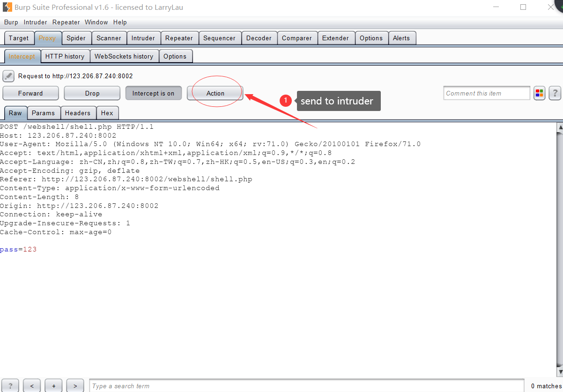Click the Upgrade-Insecure-Requests: 1 line
Viewport: 563px width, 392px height.
tap(65, 223)
